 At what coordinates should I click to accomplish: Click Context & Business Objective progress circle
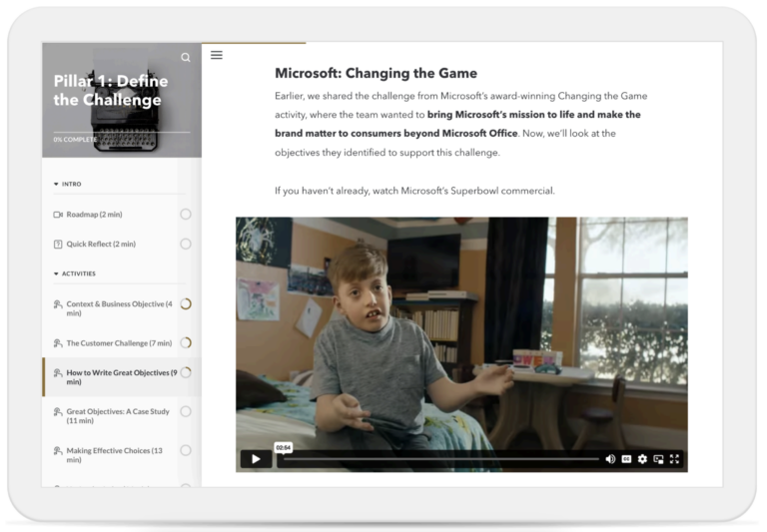186,304
